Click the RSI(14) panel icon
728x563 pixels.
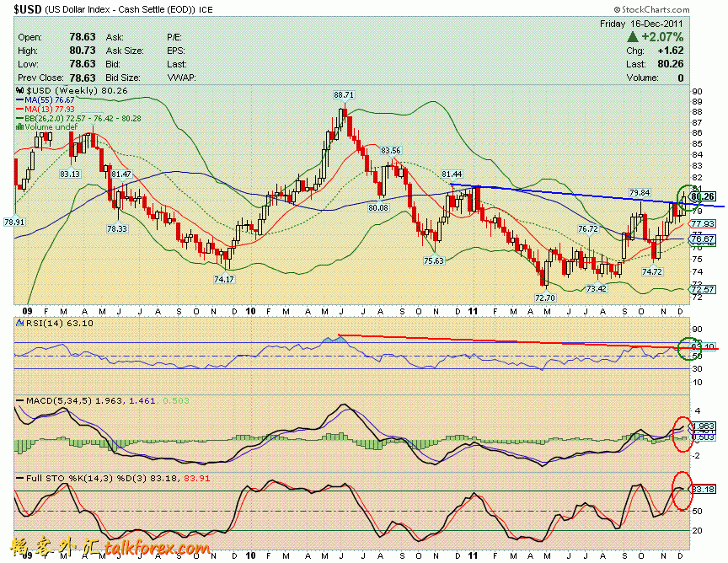(19, 323)
